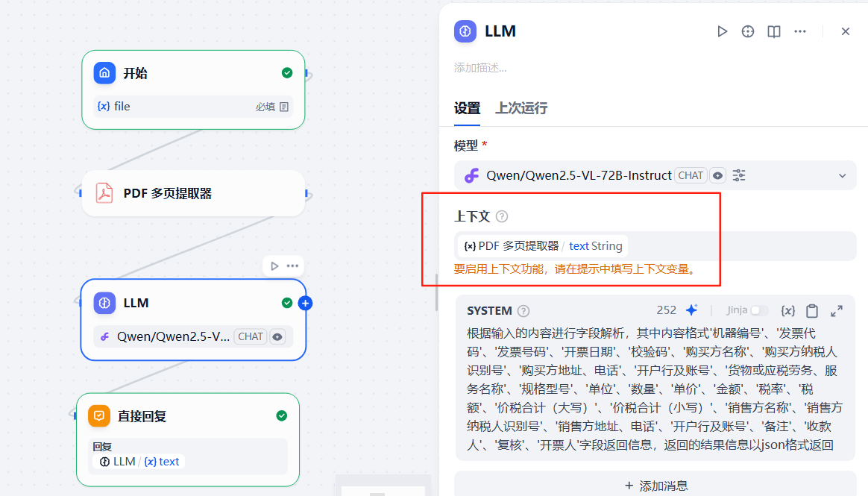
Task: Toggle the Jinja switch
Action: (759, 310)
